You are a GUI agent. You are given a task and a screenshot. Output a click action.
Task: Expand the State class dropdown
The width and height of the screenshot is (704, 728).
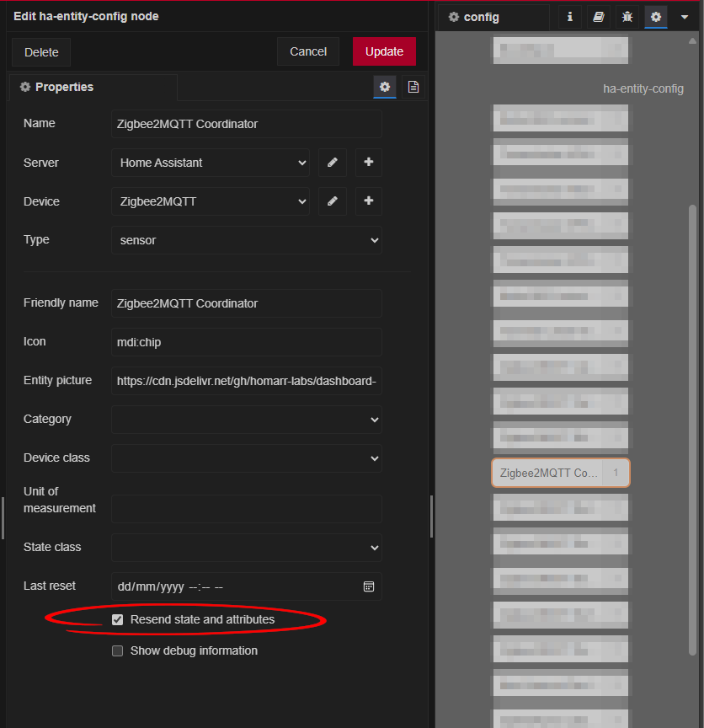pos(247,548)
